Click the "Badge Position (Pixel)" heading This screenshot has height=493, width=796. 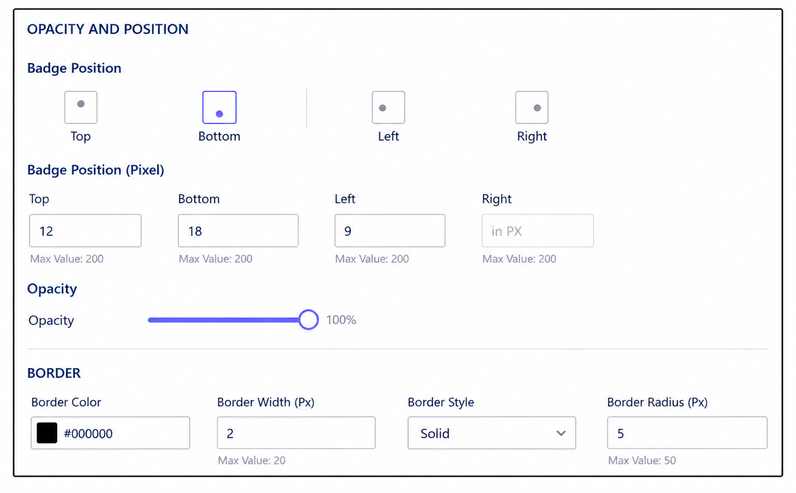point(96,170)
